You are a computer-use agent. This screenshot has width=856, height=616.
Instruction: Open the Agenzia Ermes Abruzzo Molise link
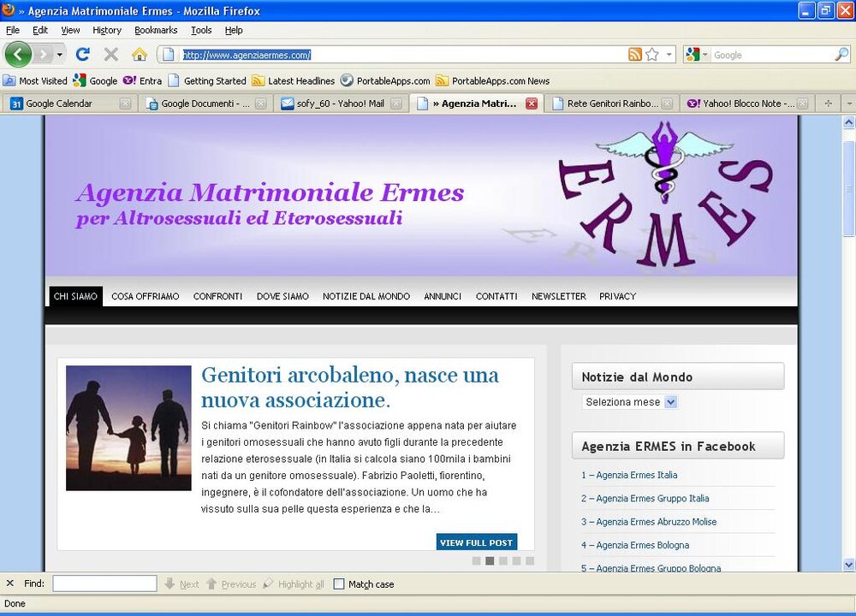pos(649,522)
